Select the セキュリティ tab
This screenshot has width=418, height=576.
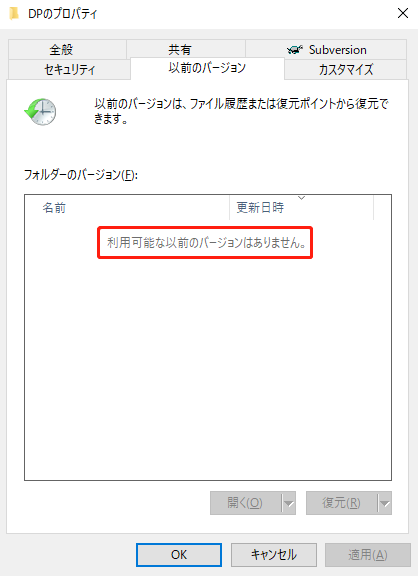coord(69,69)
